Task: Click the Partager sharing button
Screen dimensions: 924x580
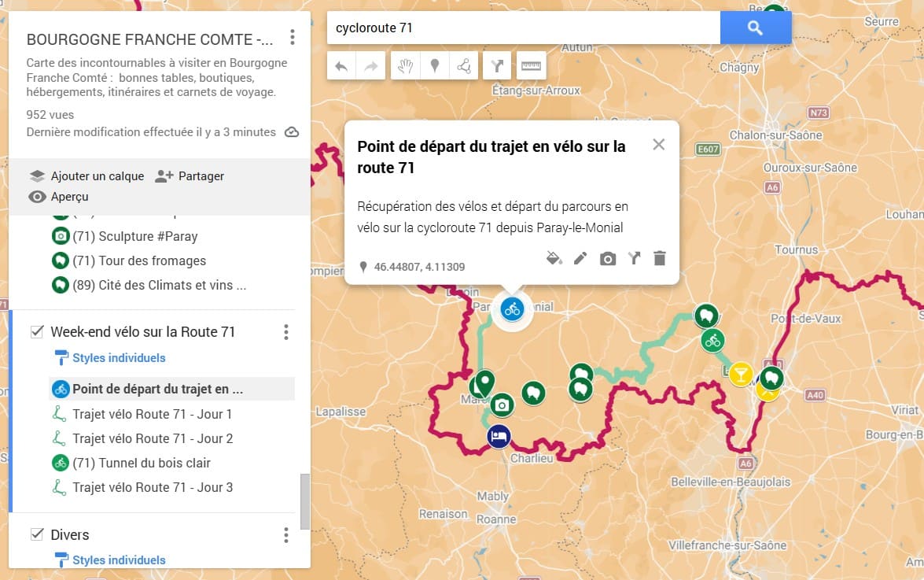Action: (x=190, y=175)
